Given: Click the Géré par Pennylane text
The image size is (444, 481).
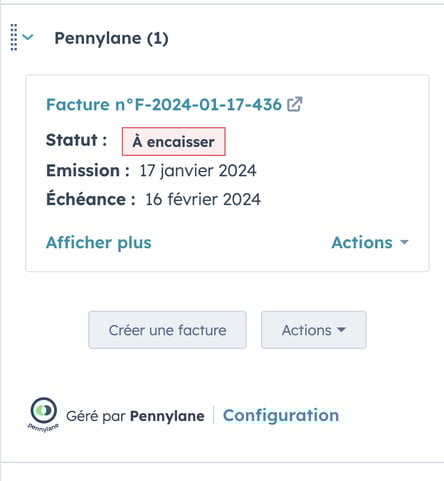Looking at the screenshot, I should [135, 416].
